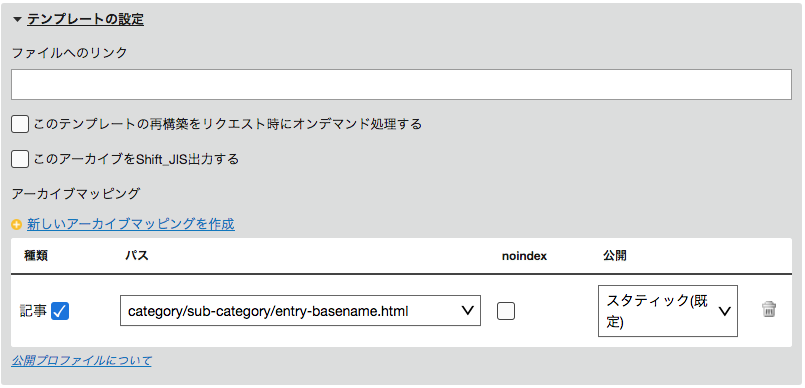The image size is (805, 388).
Task: Uncheck the 記事 preferred mapping checkbox
Action: (x=60, y=311)
